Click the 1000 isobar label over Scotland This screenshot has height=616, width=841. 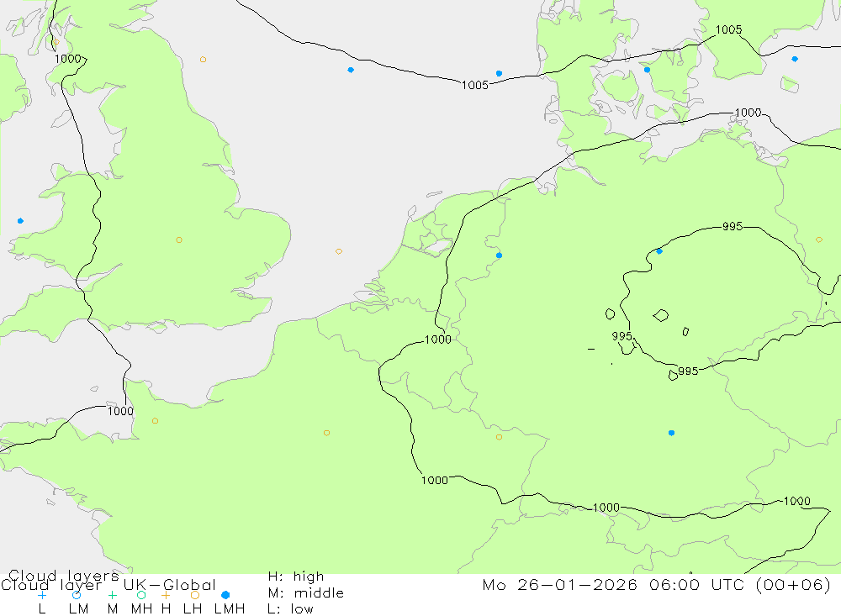pyautogui.click(x=67, y=59)
